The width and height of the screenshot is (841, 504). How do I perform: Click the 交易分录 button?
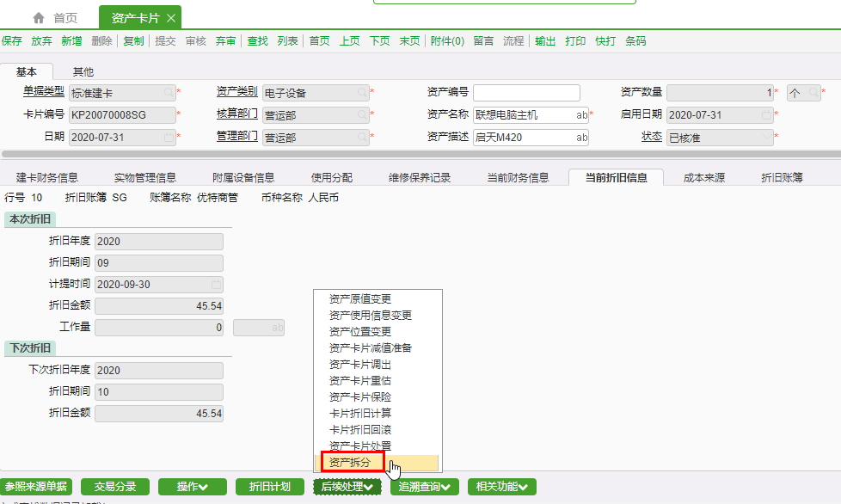click(115, 487)
